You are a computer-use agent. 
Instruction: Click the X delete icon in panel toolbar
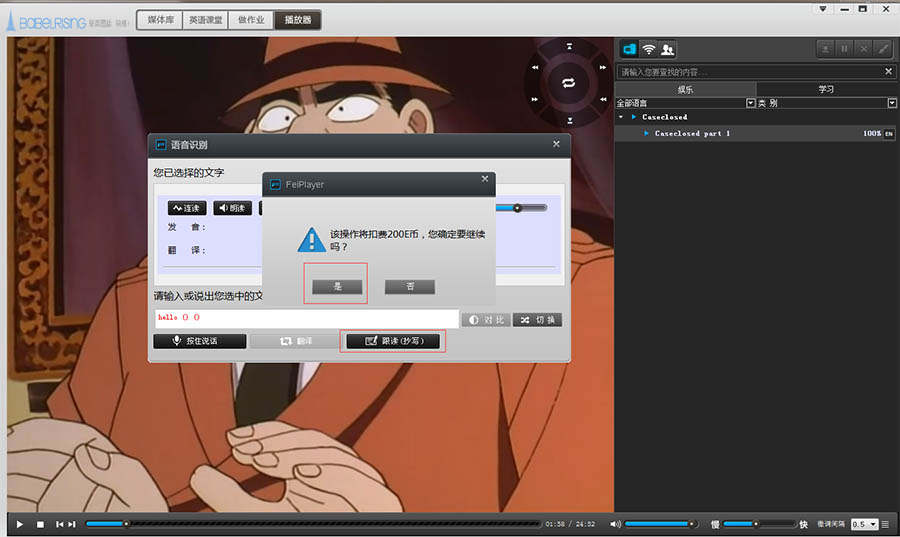(x=863, y=49)
